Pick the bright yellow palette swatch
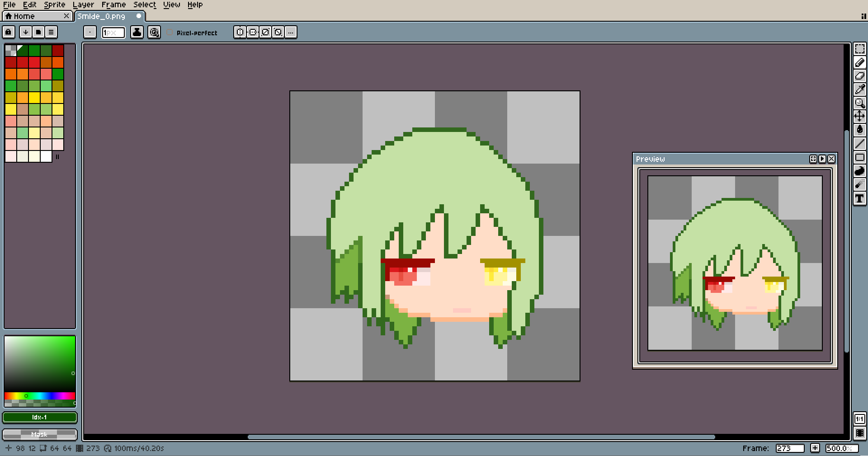Image resolution: width=868 pixels, height=456 pixels. click(x=34, y=98)
